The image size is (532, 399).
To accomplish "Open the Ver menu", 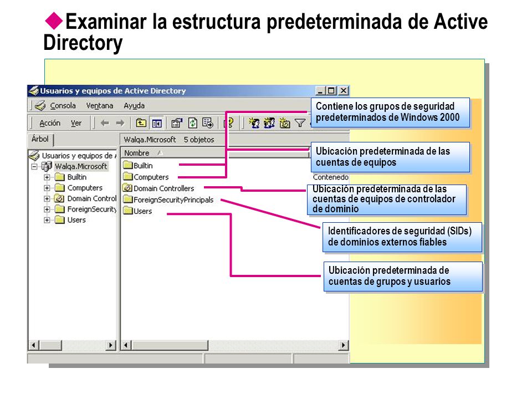I will click(76, 123).
